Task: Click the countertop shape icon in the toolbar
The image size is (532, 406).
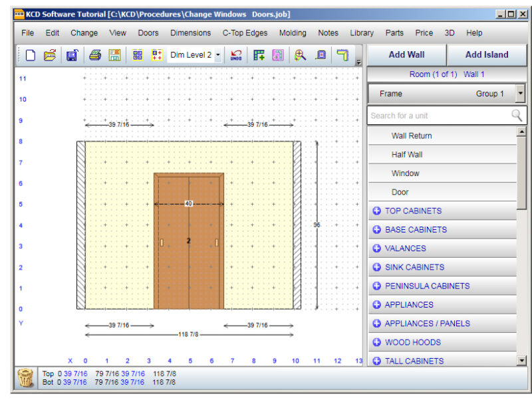Action: [x=342, y=56]
